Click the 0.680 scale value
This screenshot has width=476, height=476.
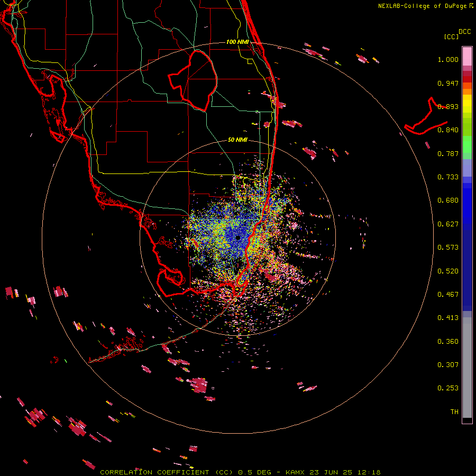coord(448,200)
